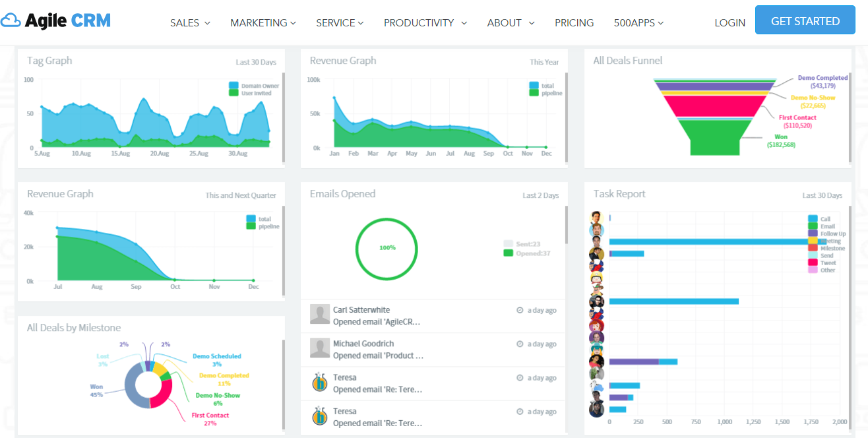This screenshot has width=868, height=438.
Task: Click the Tag Graph panel title
Action: [49, 61]
